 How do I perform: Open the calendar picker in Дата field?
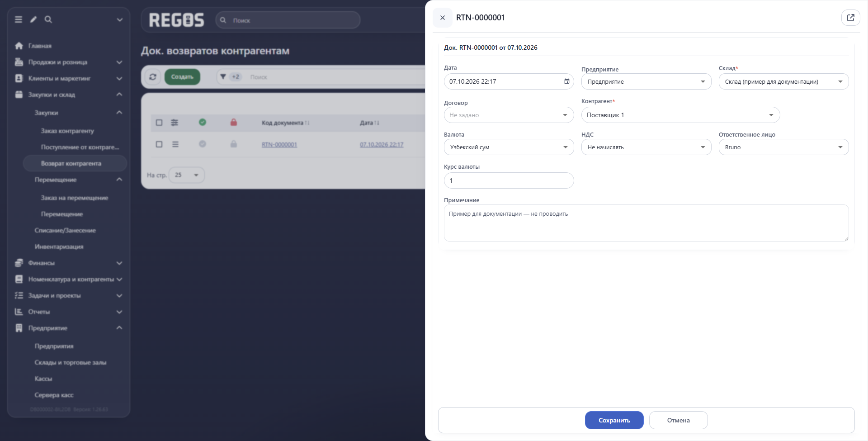[566, 81]
